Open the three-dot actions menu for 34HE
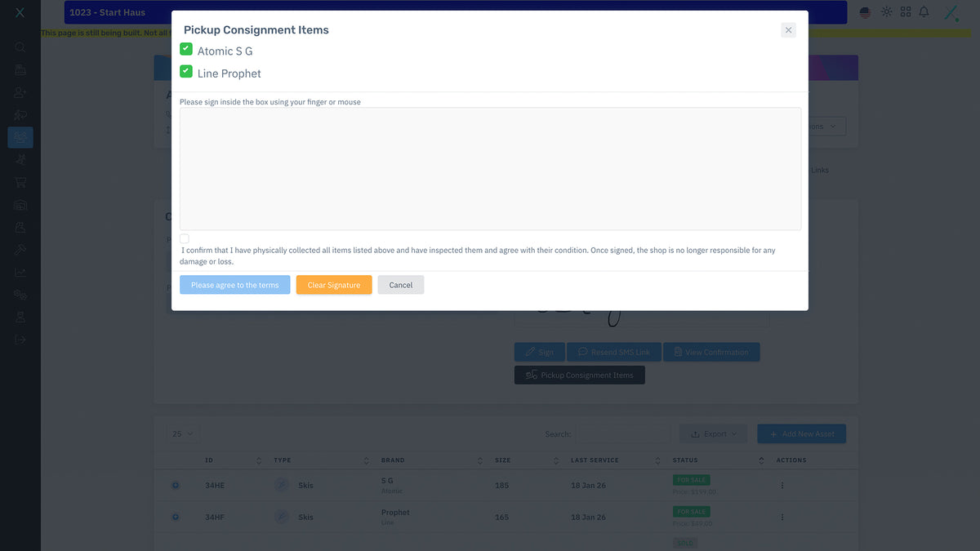 782,486
